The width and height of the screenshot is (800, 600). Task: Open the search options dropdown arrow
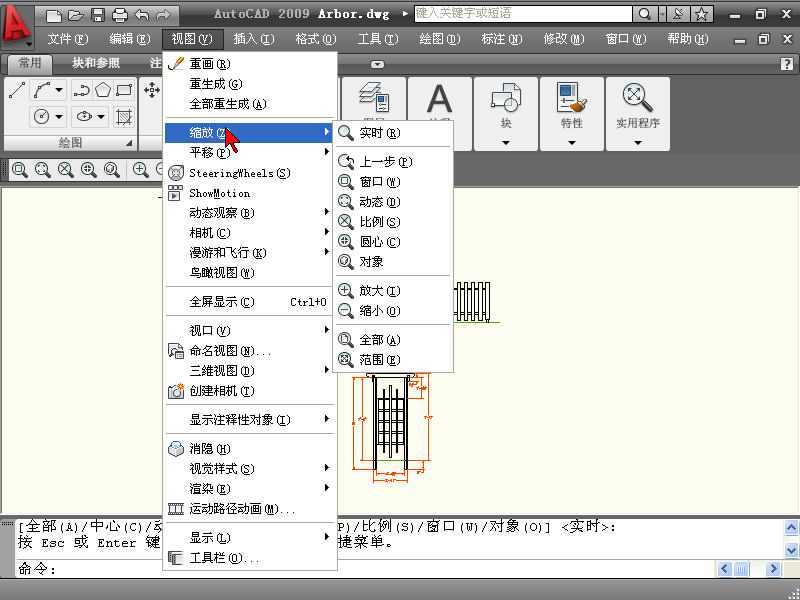(x=662, y=14)
